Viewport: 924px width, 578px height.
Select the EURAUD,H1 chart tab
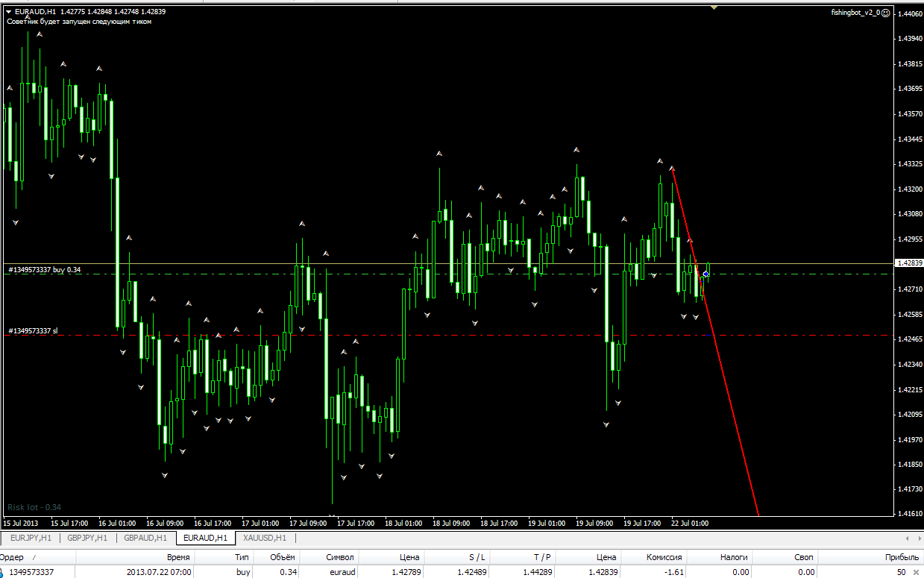click(205, 538)
